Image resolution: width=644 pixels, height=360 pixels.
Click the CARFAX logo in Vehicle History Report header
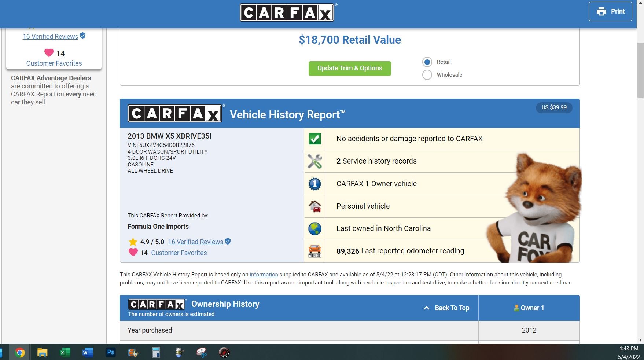(x=175, y=113)
